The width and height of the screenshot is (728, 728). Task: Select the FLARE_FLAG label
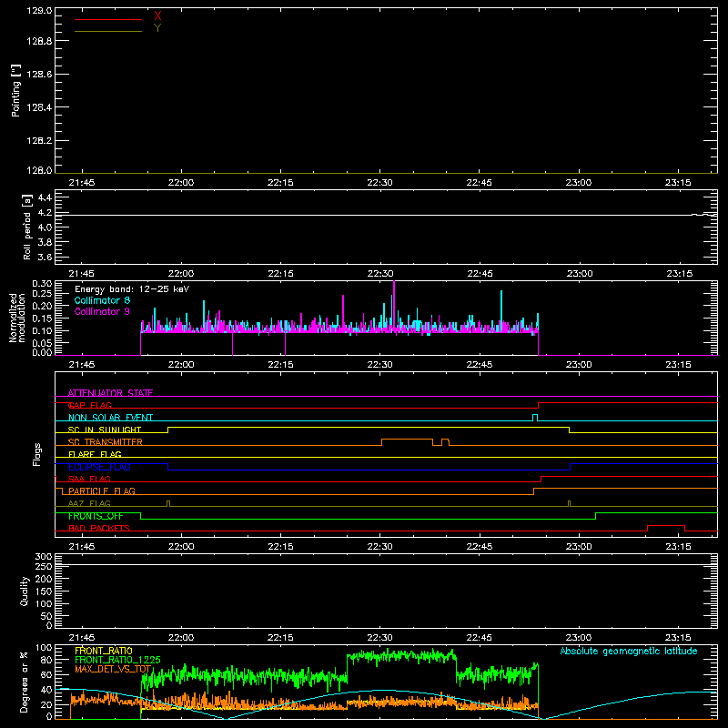click(95, 454)
